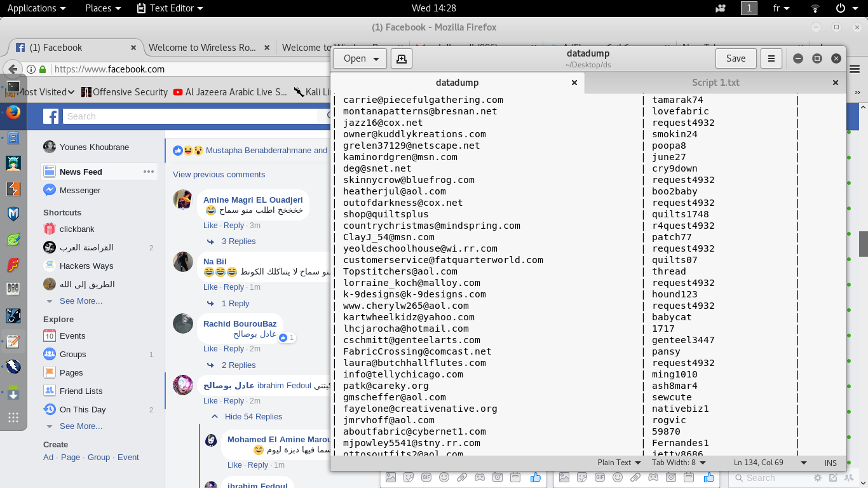Image resolution: width=868 pixels, height=488 pixels.
Task: Create new document in text editor
Action: 402,58
